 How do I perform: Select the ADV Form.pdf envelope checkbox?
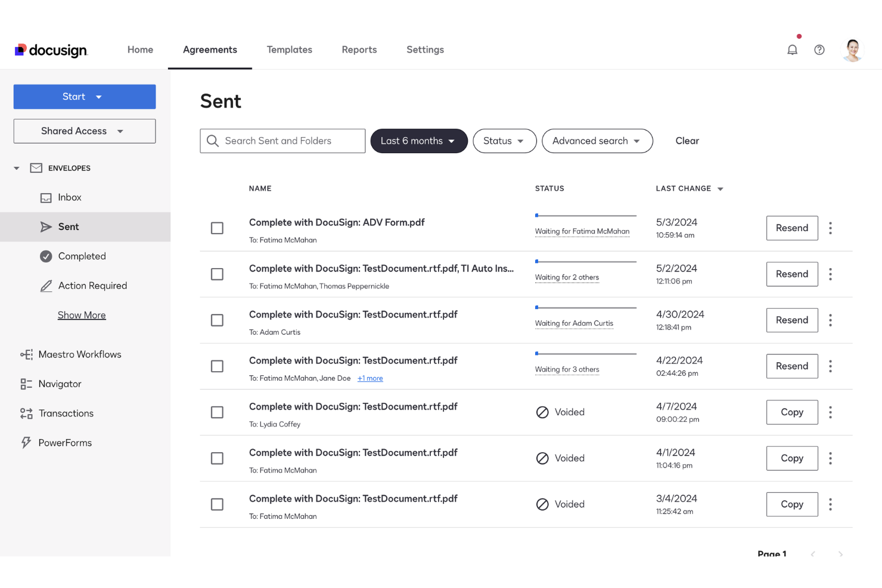coord(217,228)
